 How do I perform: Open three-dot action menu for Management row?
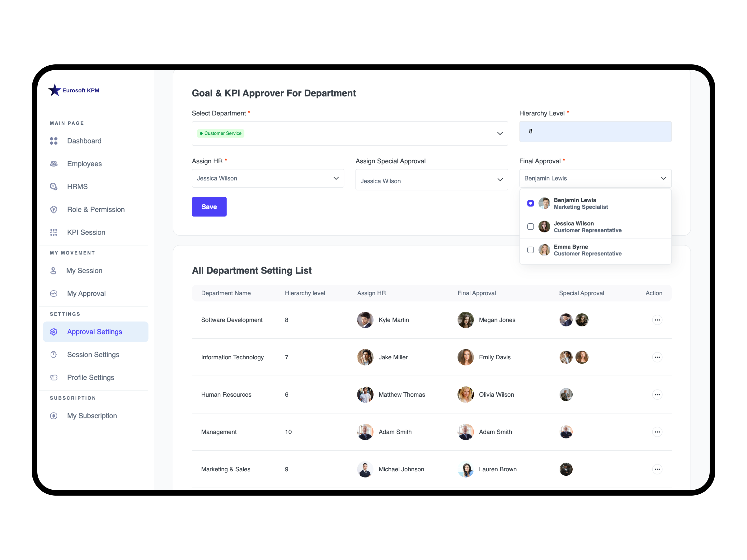coord(657,432)
